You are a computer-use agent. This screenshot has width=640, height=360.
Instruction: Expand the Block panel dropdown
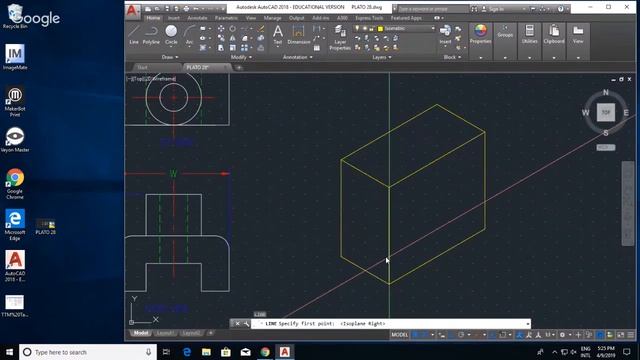pos(452,57)
